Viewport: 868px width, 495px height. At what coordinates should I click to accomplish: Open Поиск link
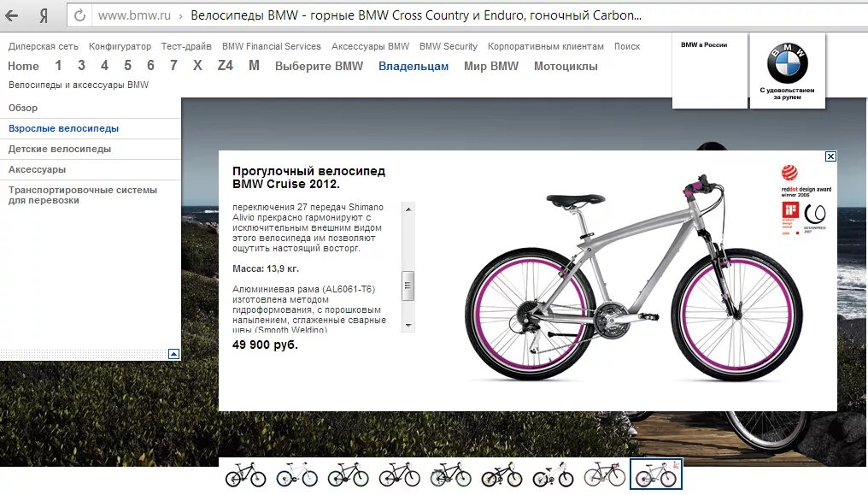coord(627,46)
